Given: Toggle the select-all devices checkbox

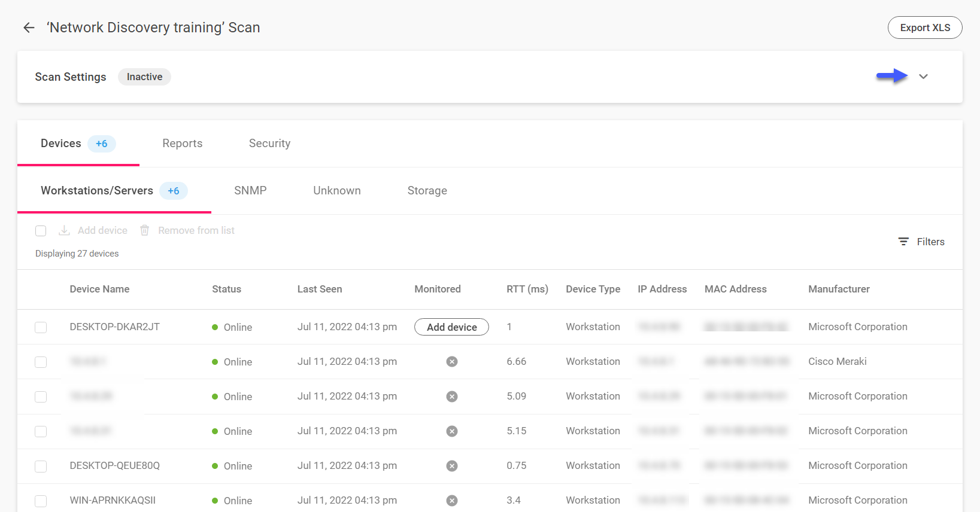Looking at the screenshot, I should click(41, 231).
